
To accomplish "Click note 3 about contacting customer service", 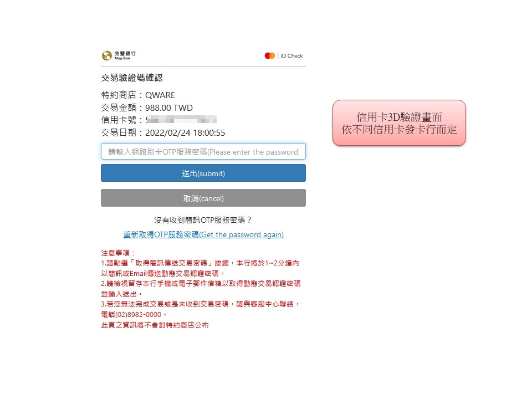I will 200,309.
